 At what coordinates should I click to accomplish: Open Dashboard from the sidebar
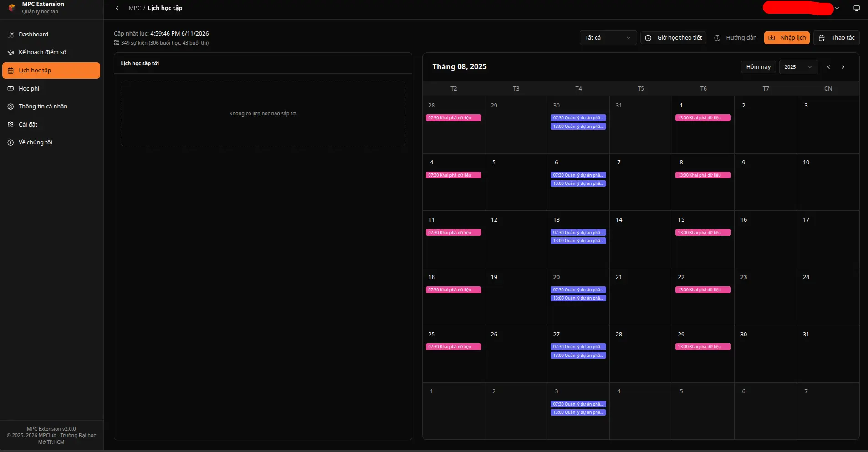(x=51, y=35)
